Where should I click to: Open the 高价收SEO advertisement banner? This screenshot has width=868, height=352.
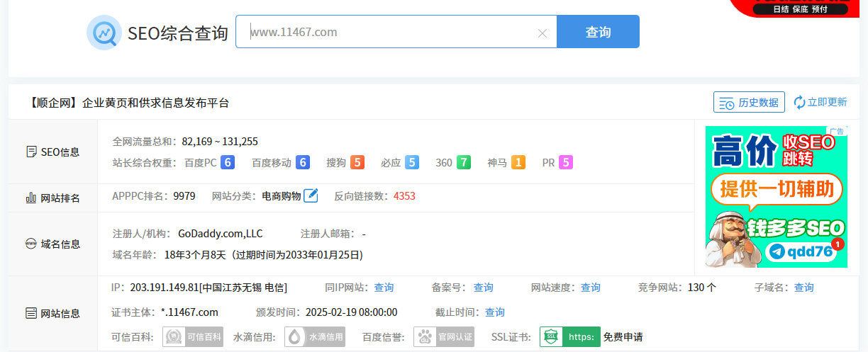point(776,197)
